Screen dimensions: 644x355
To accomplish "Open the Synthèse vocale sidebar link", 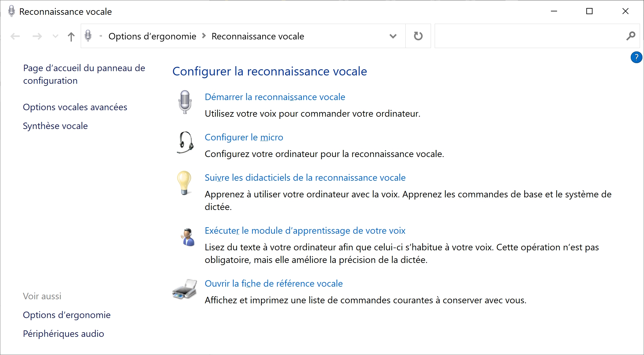I will click(55, 126).
